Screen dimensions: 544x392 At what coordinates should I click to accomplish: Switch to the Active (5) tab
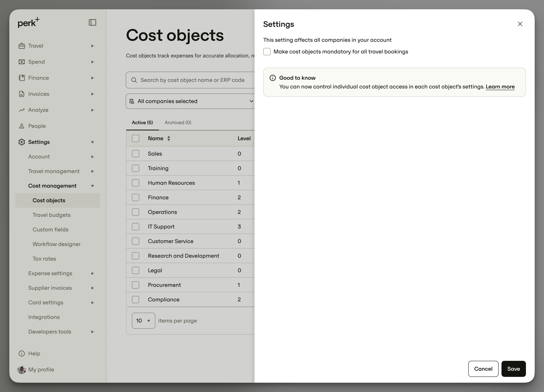click(142, 123)
